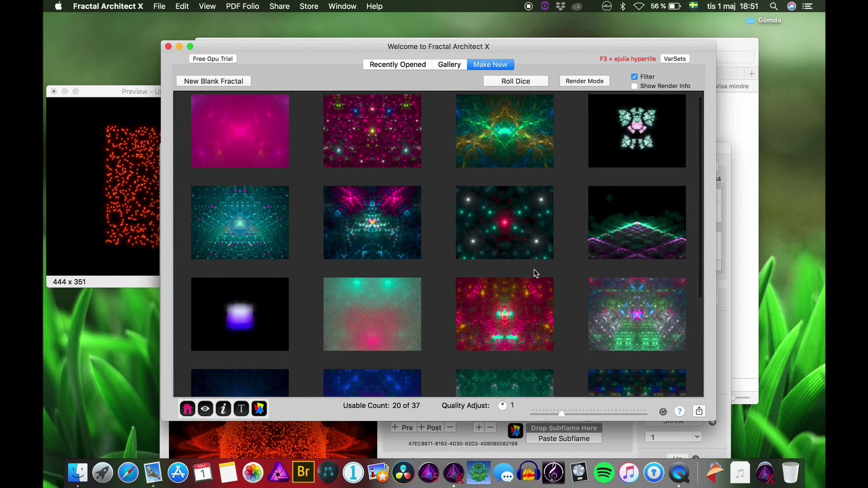The width and height of the screenshot is (868, 488).
Task: Open iTunes in the dock
Action: (x=629, y=472)
